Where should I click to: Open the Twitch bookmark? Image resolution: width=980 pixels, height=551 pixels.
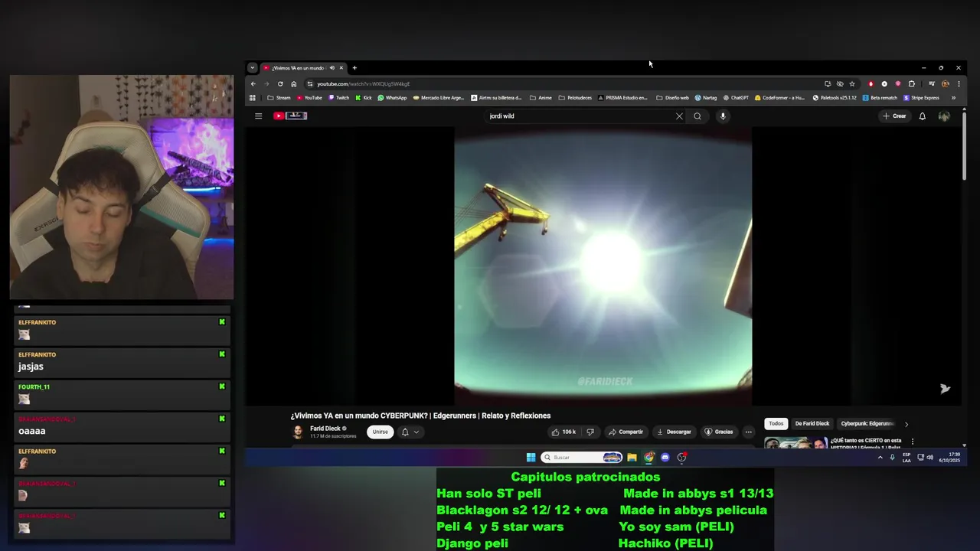[338, 98]
